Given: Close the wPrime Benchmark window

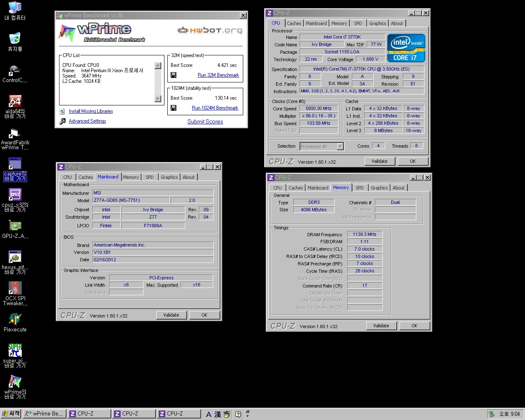Looking at the screenshot, I should click(x=243, y=15).
